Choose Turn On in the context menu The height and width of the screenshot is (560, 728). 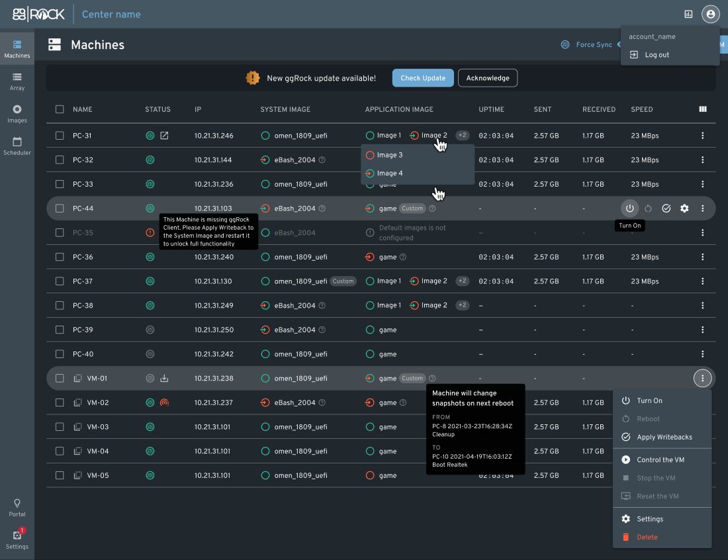point(662,400)
